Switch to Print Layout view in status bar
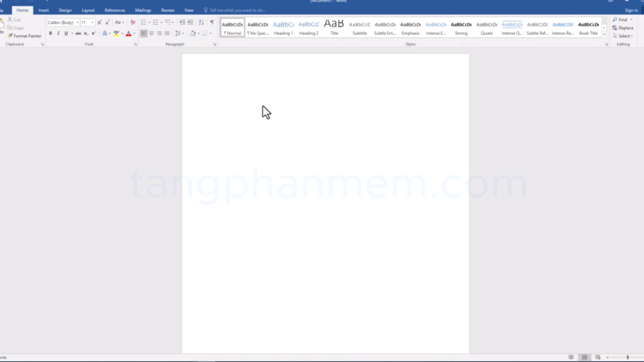The width and height of the screenshot is (644, 362). tap(584, 358)
